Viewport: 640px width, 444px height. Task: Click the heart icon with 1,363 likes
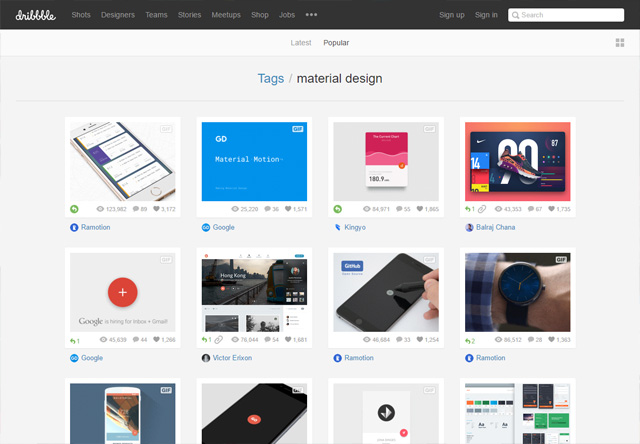(x=551, y=339)
